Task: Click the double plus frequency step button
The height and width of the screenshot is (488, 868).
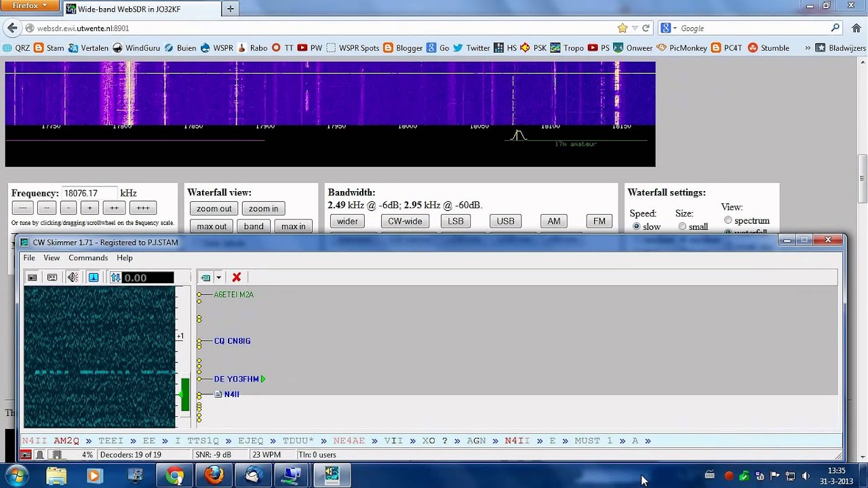Action: pyautogui.click(x=114, y=208)
